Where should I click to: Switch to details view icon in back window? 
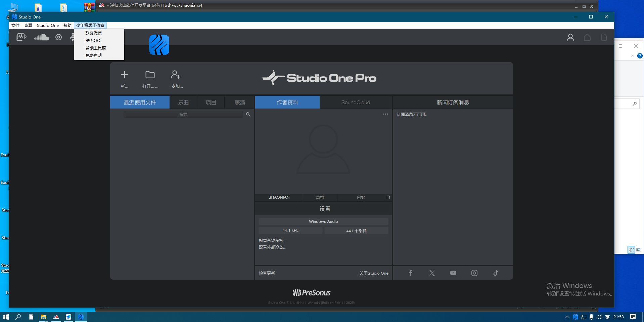pyautogui.click(x=631, y=250)
